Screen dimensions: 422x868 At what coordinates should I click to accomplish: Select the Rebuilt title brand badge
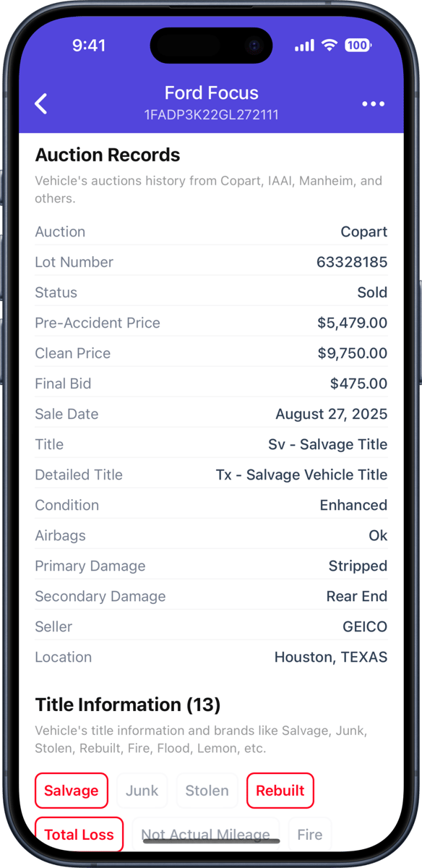coord(280,791)
